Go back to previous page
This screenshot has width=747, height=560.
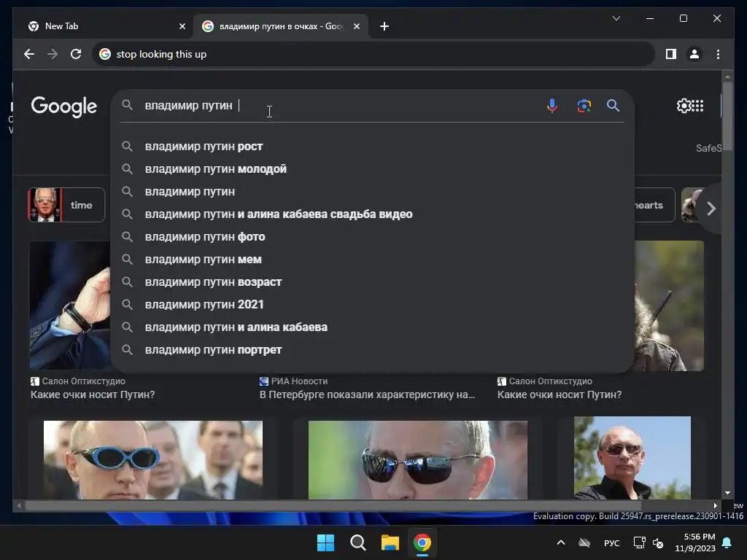pyautogui.click(x=29, y=54)
